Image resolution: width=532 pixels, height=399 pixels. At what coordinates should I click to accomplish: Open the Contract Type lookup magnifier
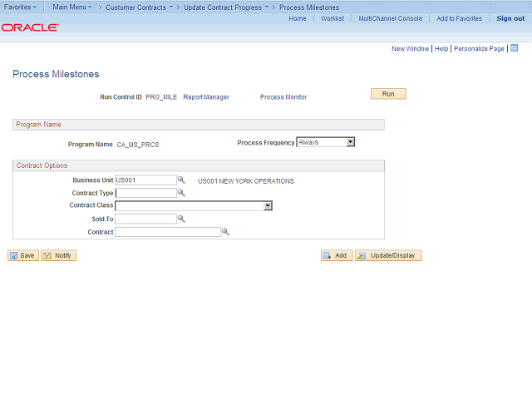coord(181,193)
